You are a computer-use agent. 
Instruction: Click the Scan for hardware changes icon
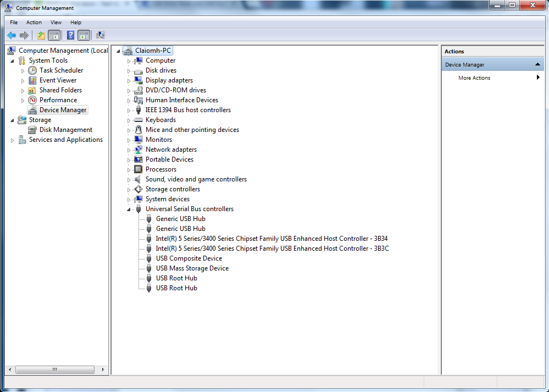point(101,35)
